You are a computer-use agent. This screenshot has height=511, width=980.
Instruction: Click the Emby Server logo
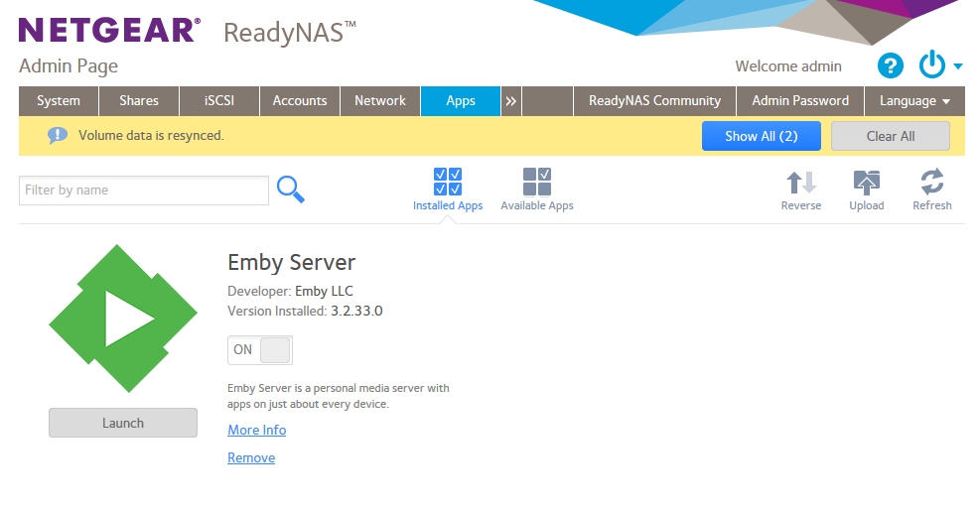(x=123, y=319)
